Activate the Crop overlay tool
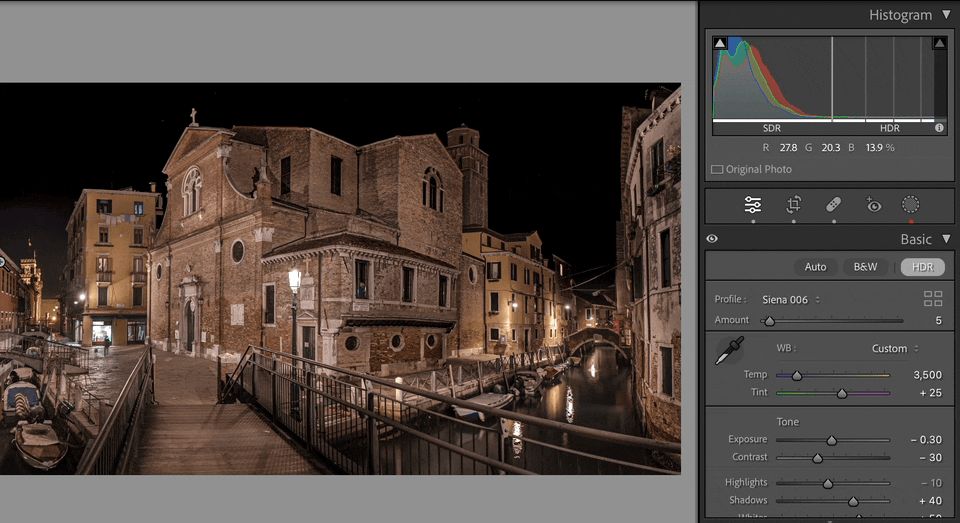960x523 pixels. click(x=793, y=205)
